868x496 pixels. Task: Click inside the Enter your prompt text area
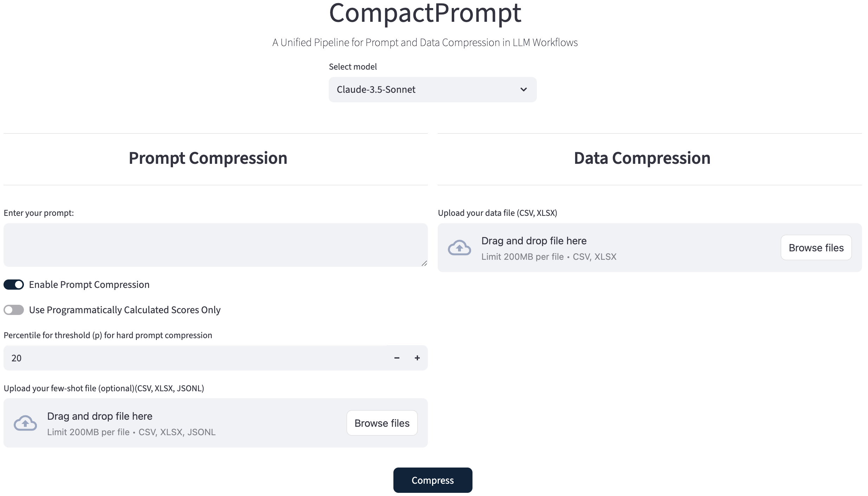[215, 245]
